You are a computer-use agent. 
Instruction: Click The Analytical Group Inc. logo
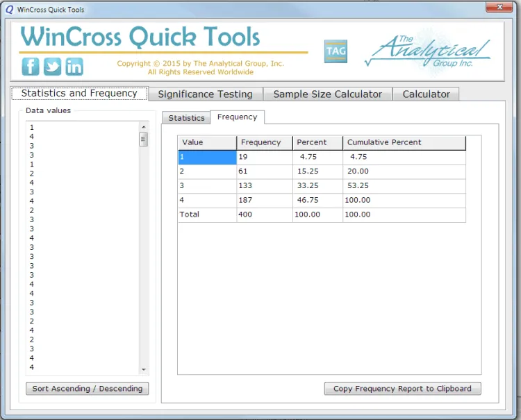(x=429, y=50)
